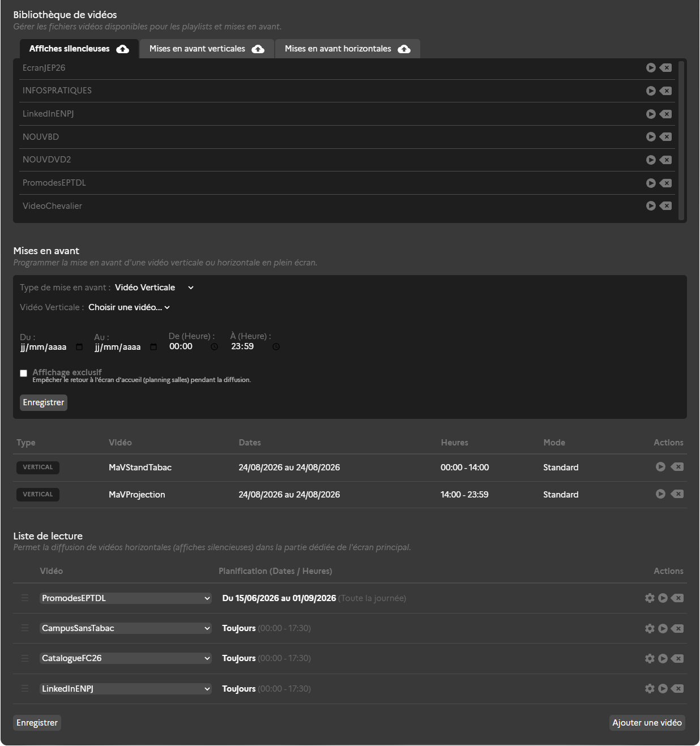
Task: Switch to Mises en avant verticales tab
Action: coord(207,49)
